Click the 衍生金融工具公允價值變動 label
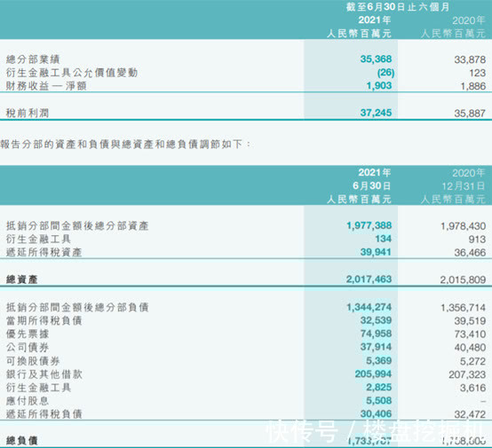 tap(72, 73)
